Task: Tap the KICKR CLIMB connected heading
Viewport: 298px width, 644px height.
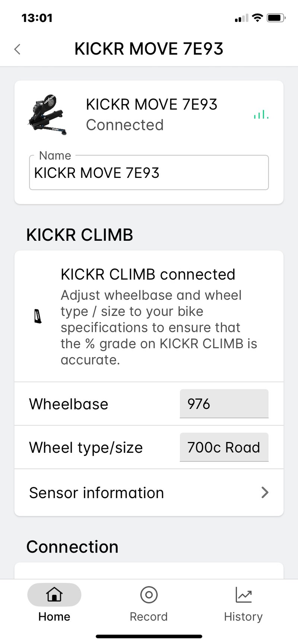Action: click(x=148, y=274)
